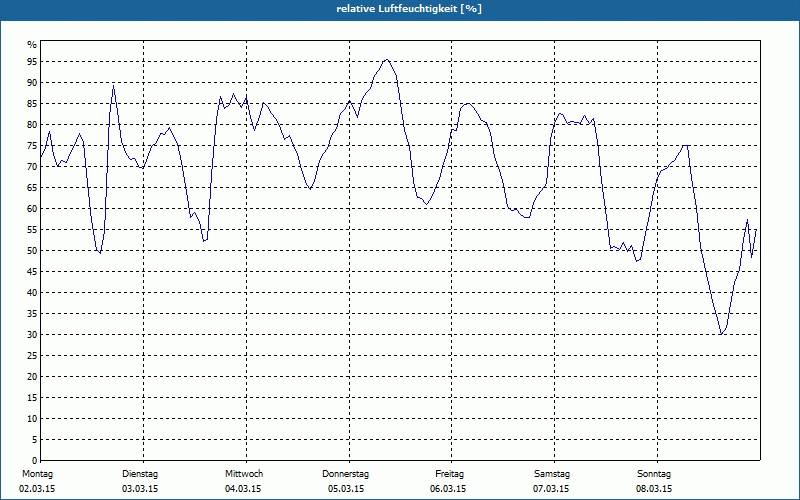Click the y-axis value 30

click(32, 335)
